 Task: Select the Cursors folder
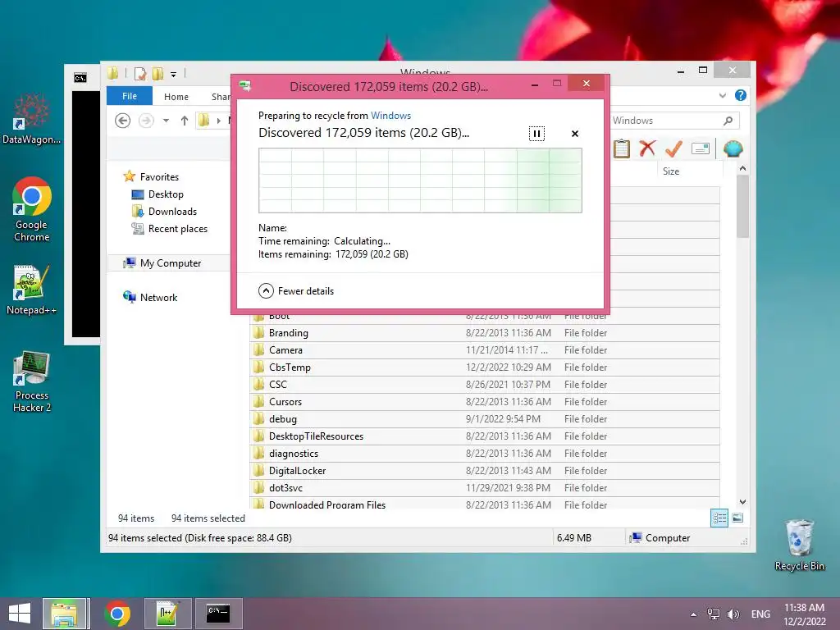(x=484, y=401)
